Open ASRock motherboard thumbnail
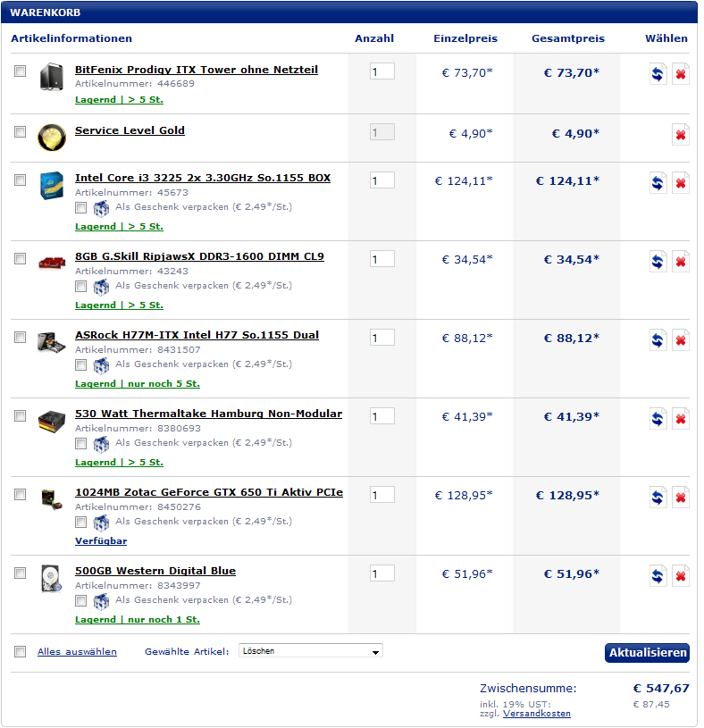This screenshot has width=704, height=728. click(52, 343)
